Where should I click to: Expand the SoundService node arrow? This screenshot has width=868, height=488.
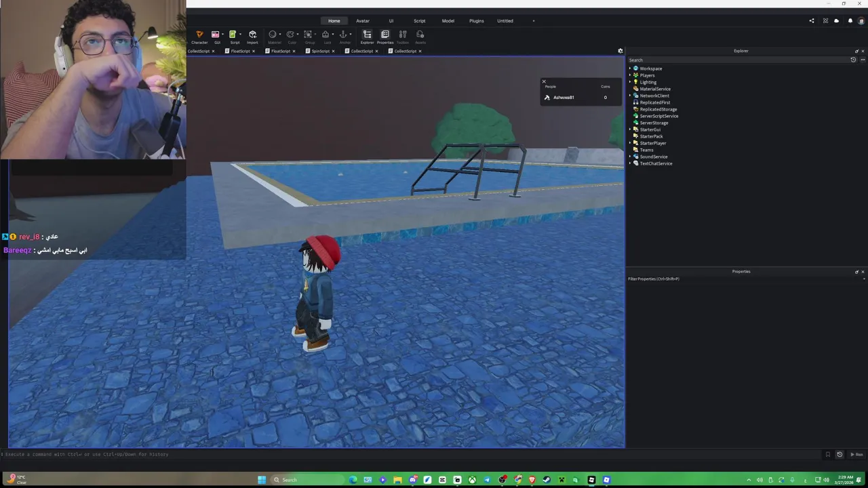tap(630, 157)
